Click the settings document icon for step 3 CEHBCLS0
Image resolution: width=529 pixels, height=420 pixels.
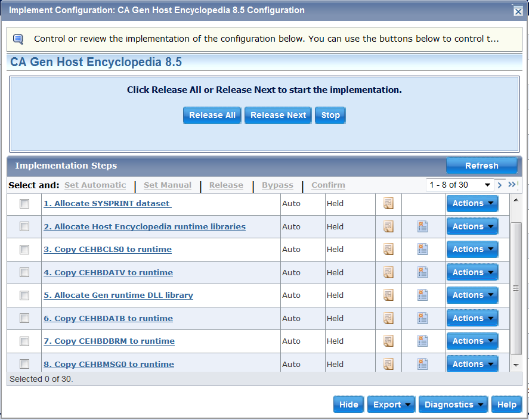click(423, 250)
